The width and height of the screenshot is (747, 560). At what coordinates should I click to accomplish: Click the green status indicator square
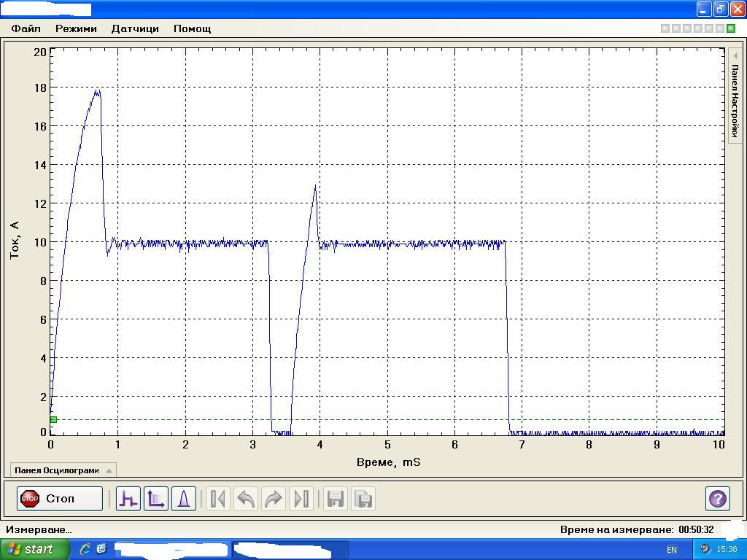[731, 28]
